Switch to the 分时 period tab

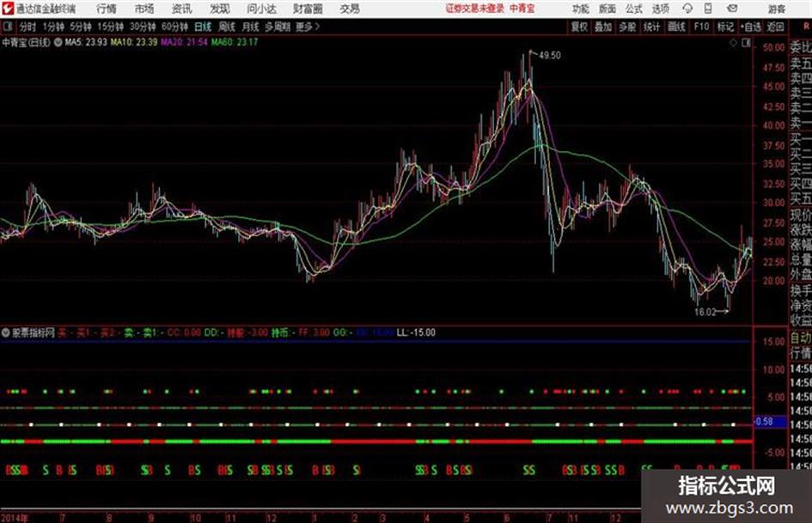coord(27,27)
